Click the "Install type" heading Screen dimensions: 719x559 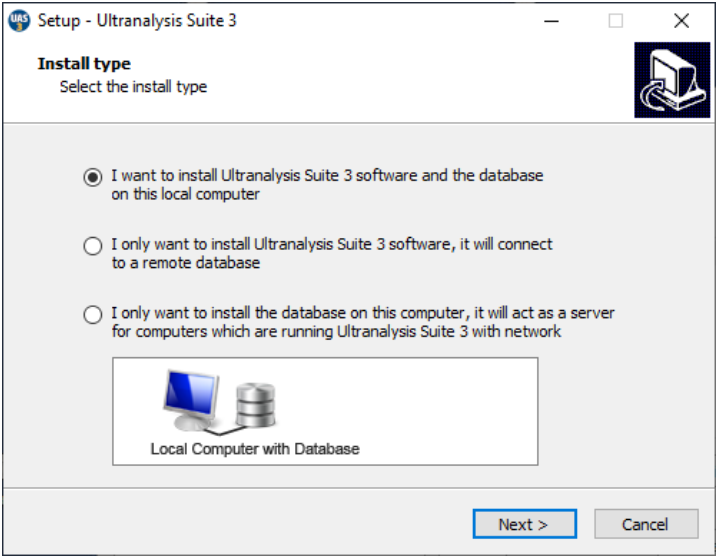[84, 64]
